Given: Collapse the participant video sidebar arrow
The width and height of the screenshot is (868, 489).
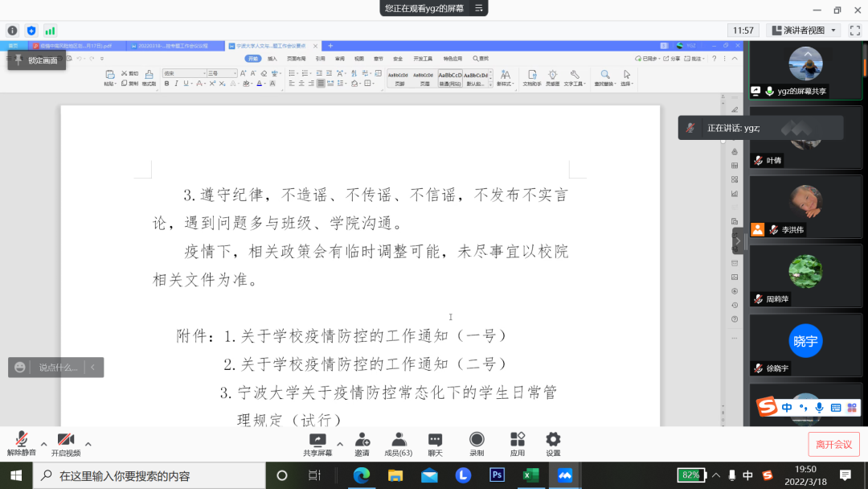Looking at the screenshot, I should click(737, 240).
